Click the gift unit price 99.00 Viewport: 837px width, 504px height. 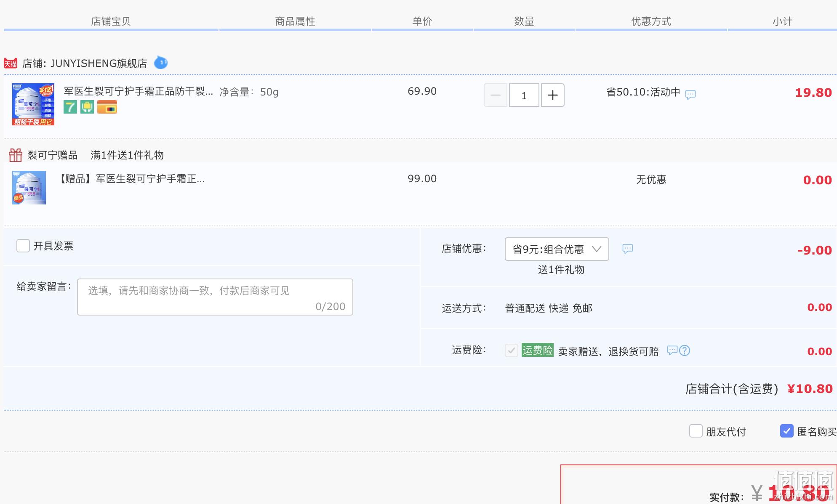(x=422, y=179)
